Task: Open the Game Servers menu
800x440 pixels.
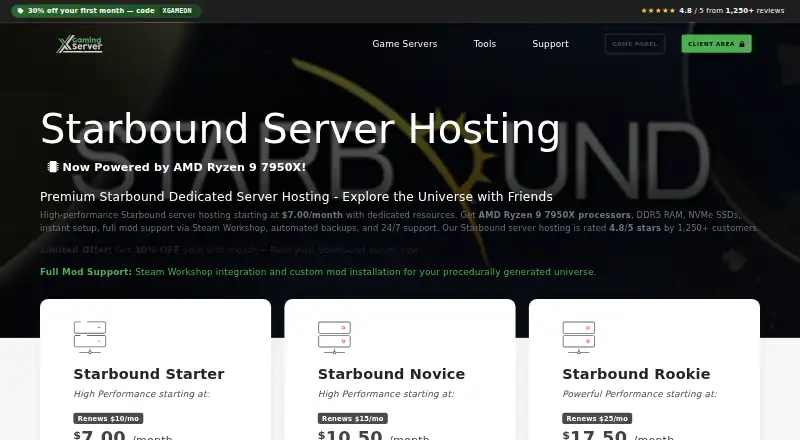Action: [x=405, y=44]
